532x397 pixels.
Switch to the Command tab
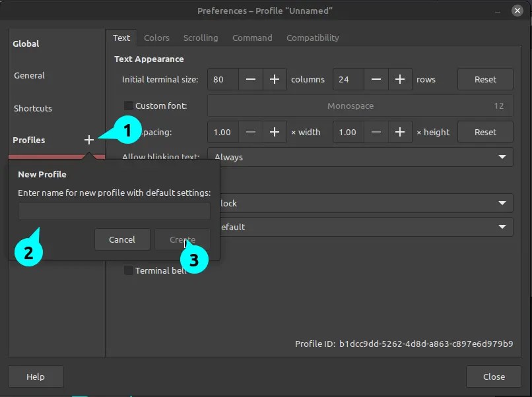252,38
